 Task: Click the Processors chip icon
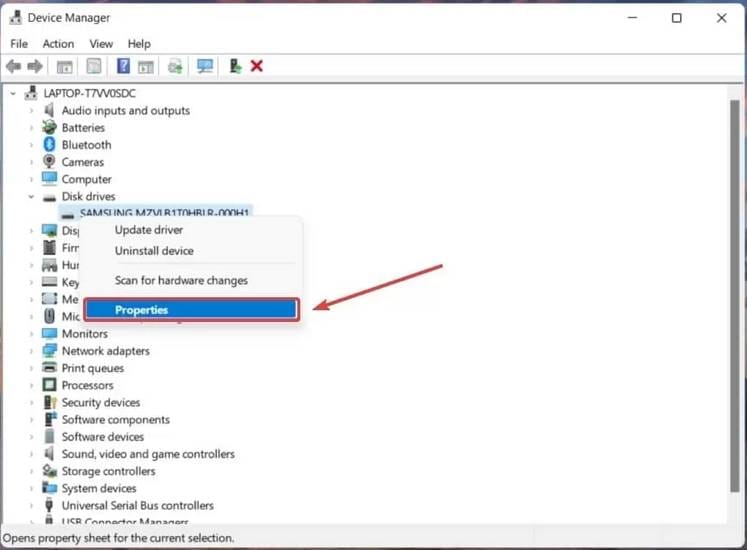[x=49, y=385]
